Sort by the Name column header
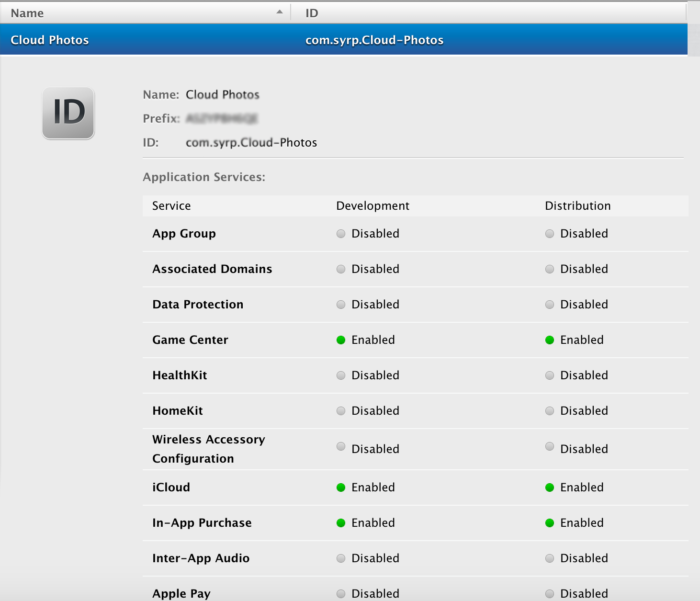The height and width of the screenshot is (601, 700). pyautogui.click(x=145, y=13)
